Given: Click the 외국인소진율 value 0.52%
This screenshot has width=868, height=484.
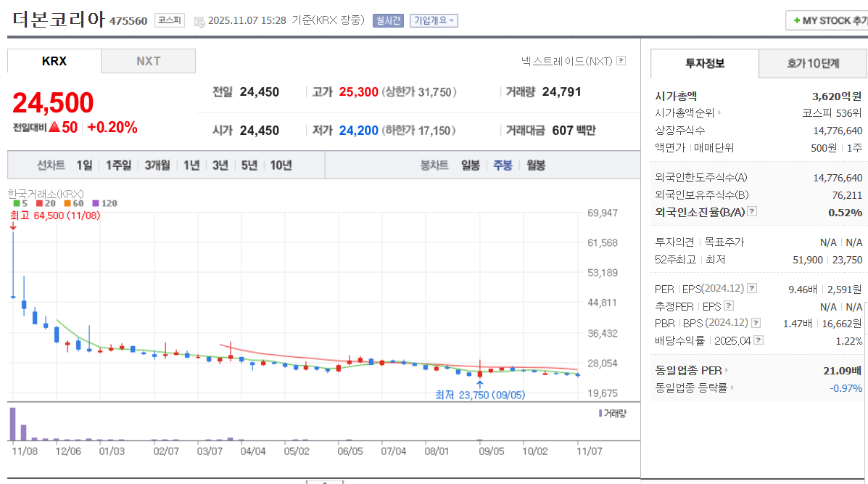Looking at the screenshot, I should pyautogui.click(x=845, y=212).
